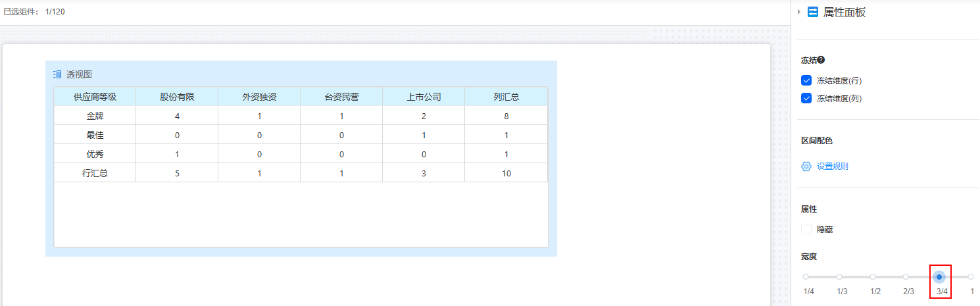This screenshot has width=980, height=306.
Task: Set width slider to 1/4
Action: pyautogui.click(x=806, y=277)
